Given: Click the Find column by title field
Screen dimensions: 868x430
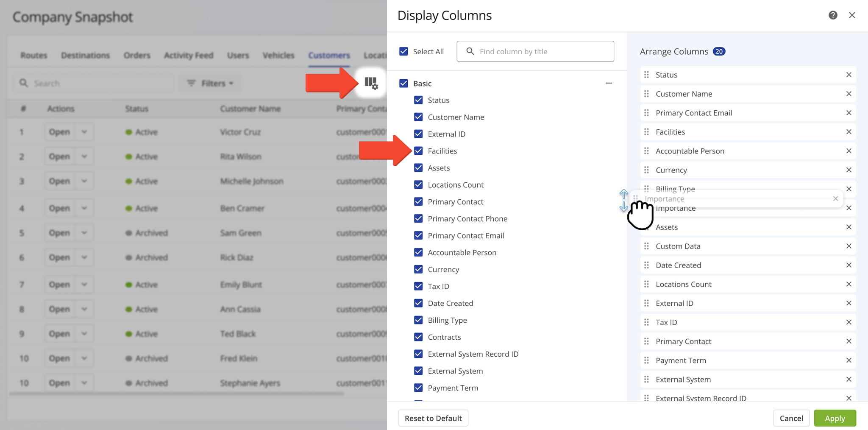Looking at the screenshot, I should [x=535, y=51].
